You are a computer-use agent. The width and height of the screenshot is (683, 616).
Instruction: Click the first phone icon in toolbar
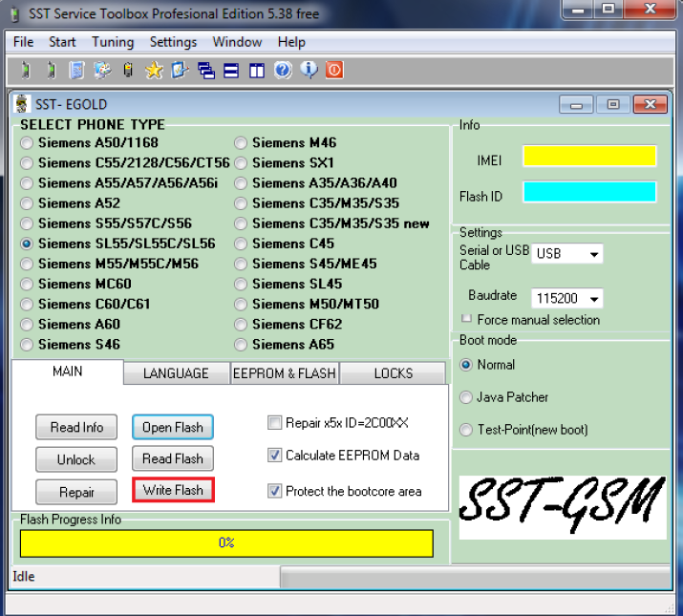point(25,70)
